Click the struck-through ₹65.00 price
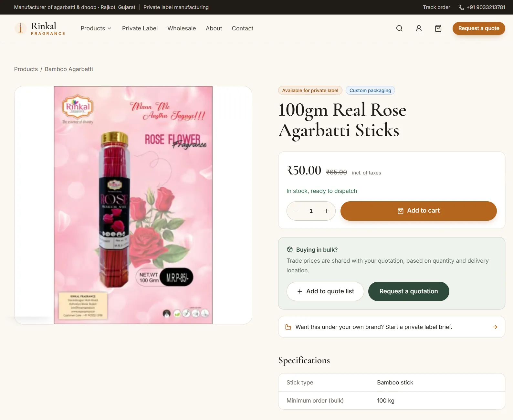This screenshot has width=513, height=420. 337,173
